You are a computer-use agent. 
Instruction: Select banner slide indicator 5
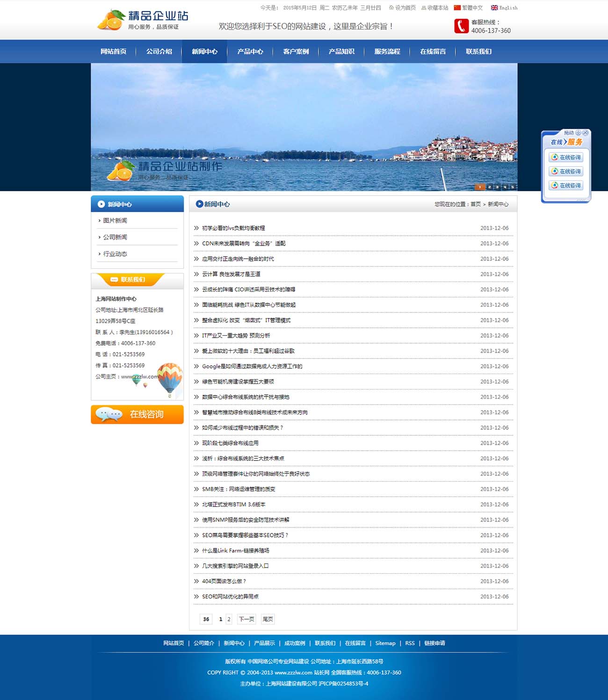513,187
